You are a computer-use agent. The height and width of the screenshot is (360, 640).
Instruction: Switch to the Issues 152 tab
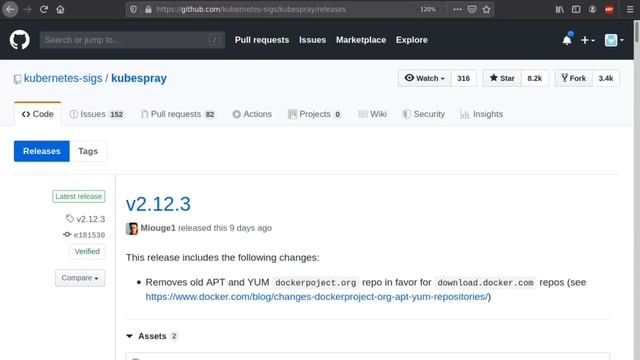tap(96, 114)
